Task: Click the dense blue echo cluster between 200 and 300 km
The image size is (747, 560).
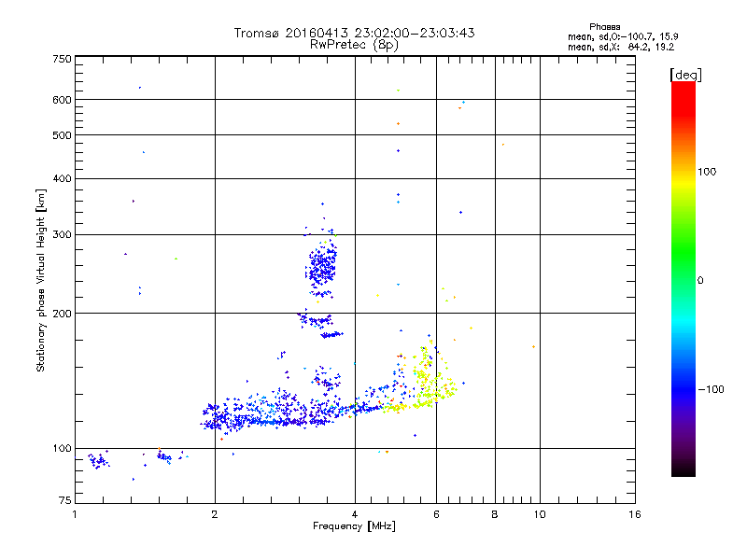Action: [322, 268]
